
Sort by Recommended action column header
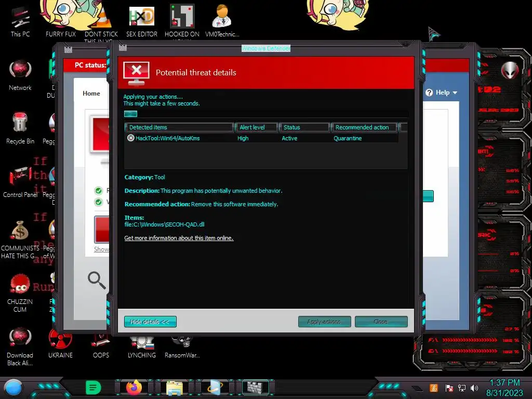(x=364, y=127)
